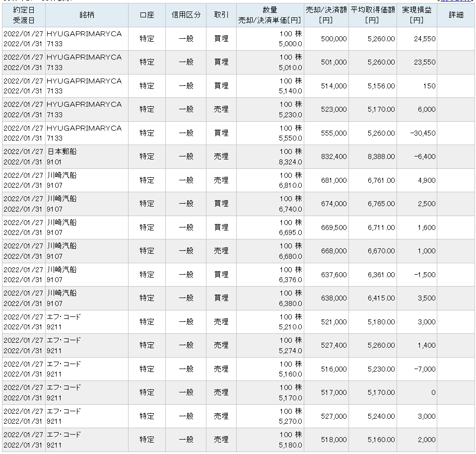Click the 銘柄 column header
The height and width of the screenshot is (454, 476).
point(87,15)
